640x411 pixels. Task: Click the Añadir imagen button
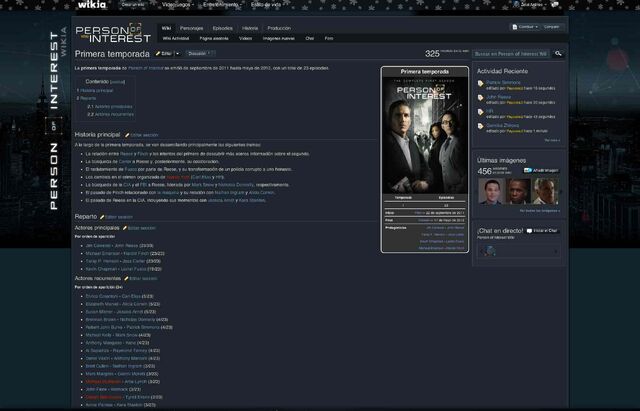(x=542, y=171)
